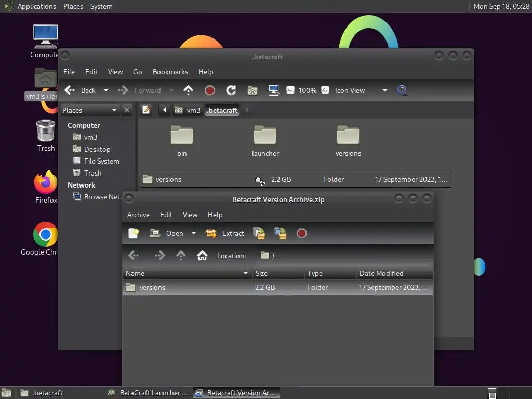Click the Extract button in archive manager

click(225, 233)
